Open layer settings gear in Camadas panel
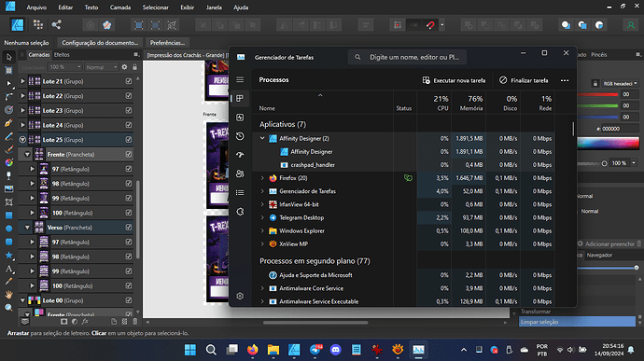644x361 pixels. 124,67
